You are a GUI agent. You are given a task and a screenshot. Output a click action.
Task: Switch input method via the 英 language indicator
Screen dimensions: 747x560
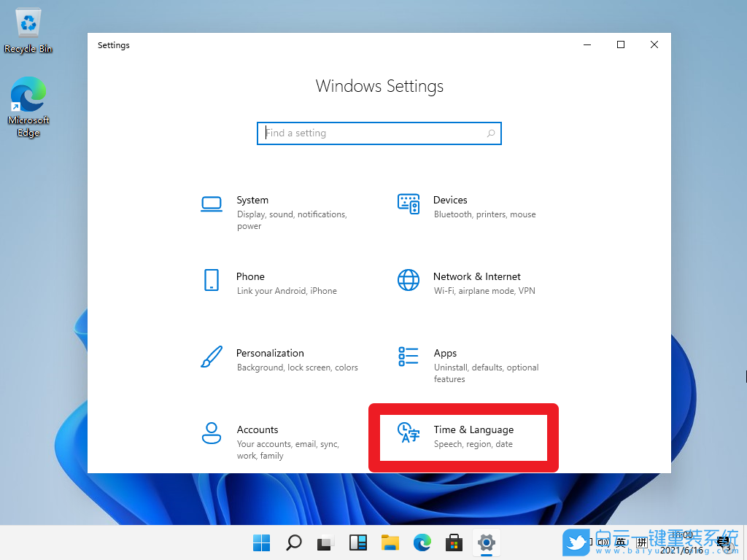(621, 543)
